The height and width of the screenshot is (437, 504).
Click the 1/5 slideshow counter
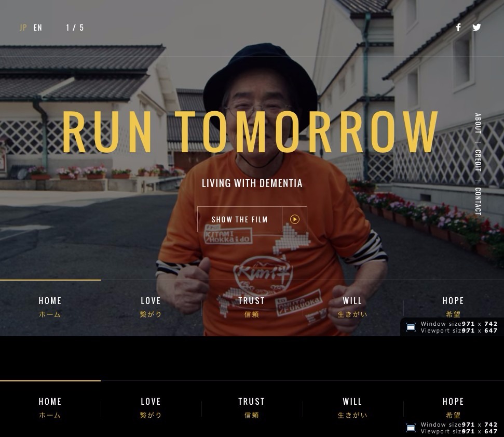(x=75, y=27)
